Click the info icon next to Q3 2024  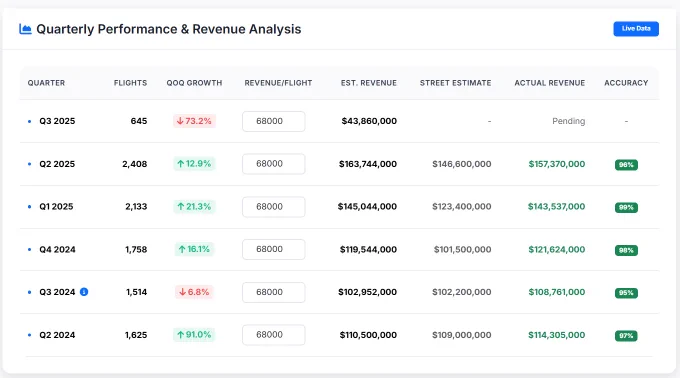pos(84,292)
